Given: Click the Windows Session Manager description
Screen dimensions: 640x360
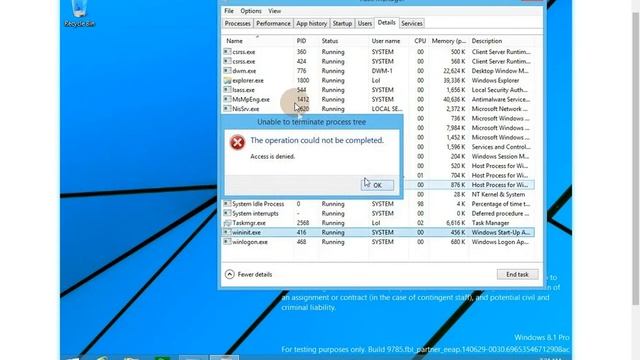Looking at the screenshot, I should tap(500, 156).
